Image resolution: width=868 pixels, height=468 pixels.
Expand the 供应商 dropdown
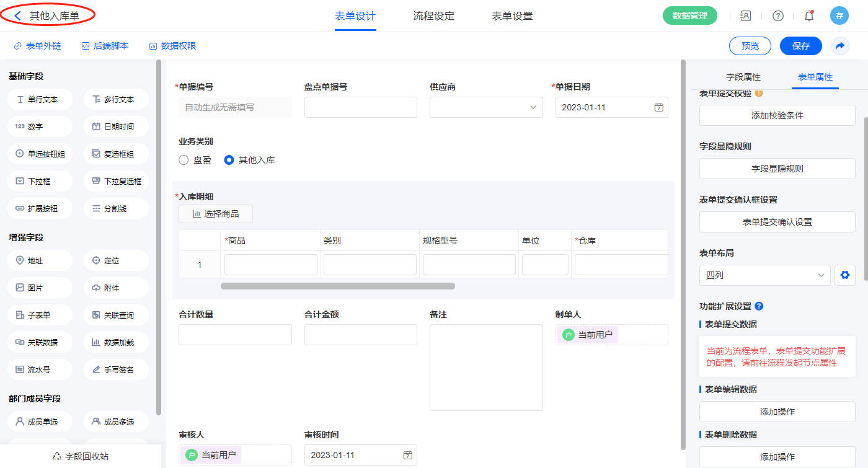(486, 107)
